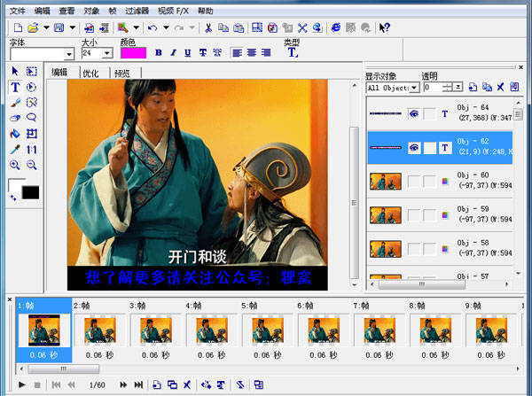Select frame 9 thumbnail in timeline

(491, 330)
